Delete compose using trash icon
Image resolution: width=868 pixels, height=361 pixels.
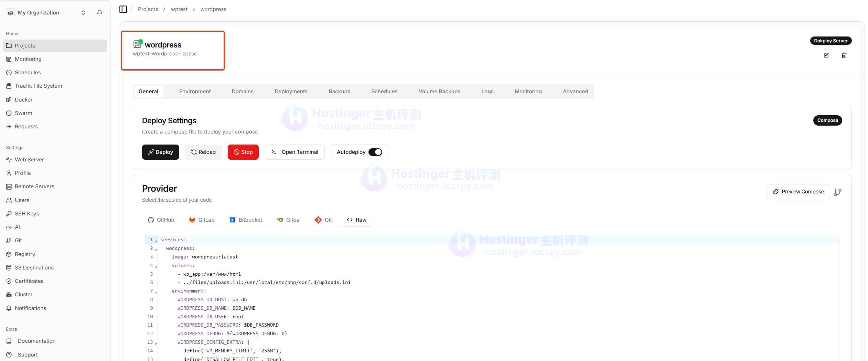844,55
